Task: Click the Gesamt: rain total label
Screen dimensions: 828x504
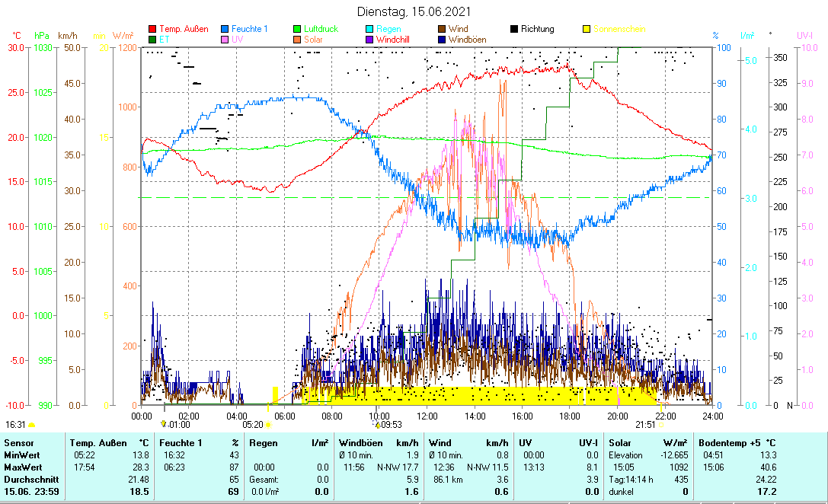Action: pos(264,480)
